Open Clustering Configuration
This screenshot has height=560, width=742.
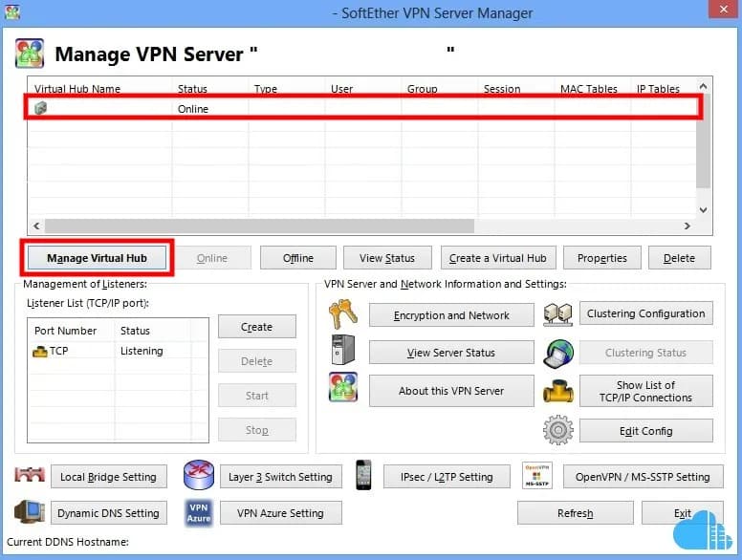pos(646,313)
